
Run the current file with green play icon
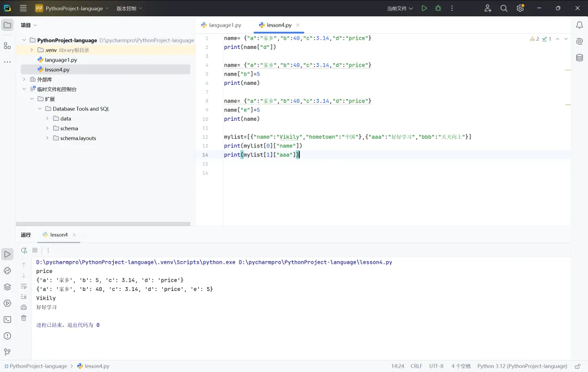click(x=424, y=8)
